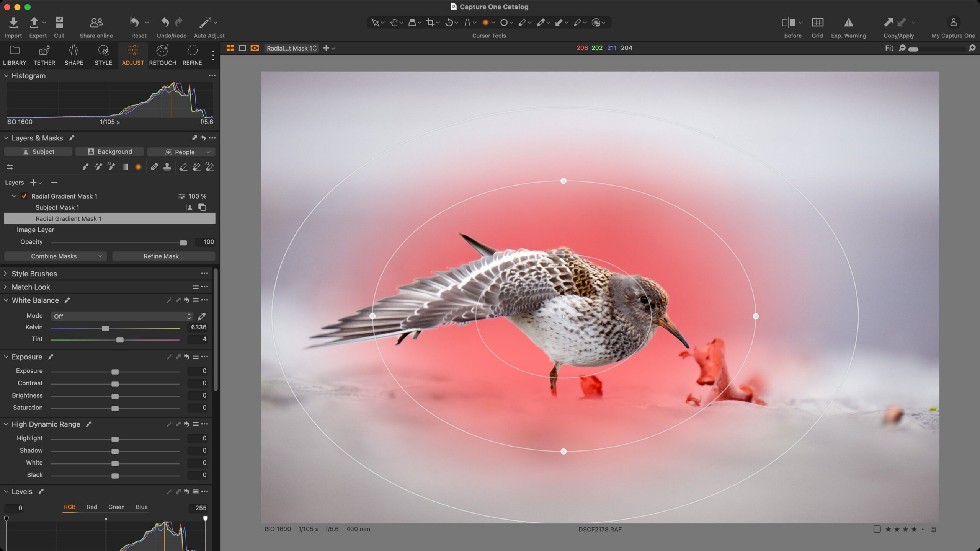The height and width of the screenshot is (551, 980).
Task: Open the White Balance Mode selector
Action: click(x=122, y=316)
